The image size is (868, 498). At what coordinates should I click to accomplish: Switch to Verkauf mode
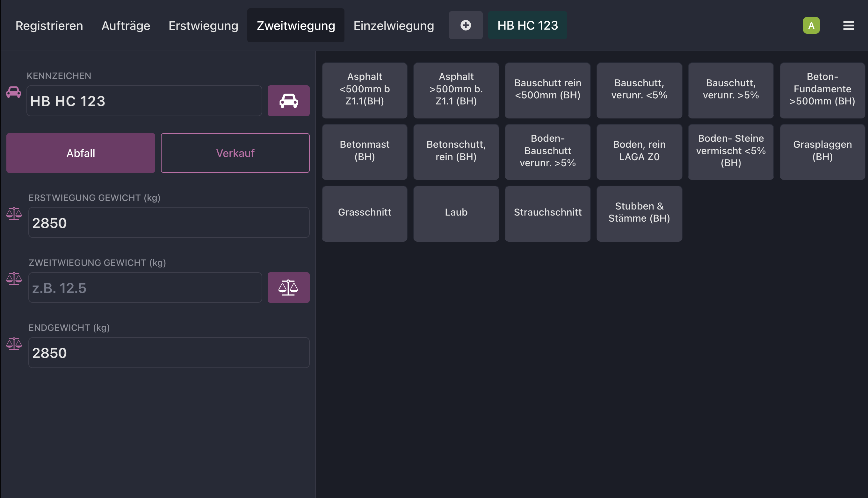click(x=235, y=153)
